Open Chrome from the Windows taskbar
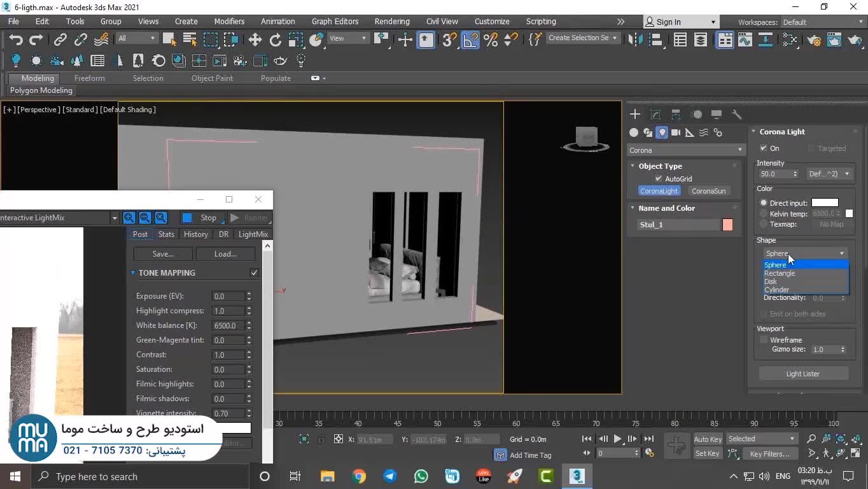The image size is (868, 489). click(x=359, y=476)
